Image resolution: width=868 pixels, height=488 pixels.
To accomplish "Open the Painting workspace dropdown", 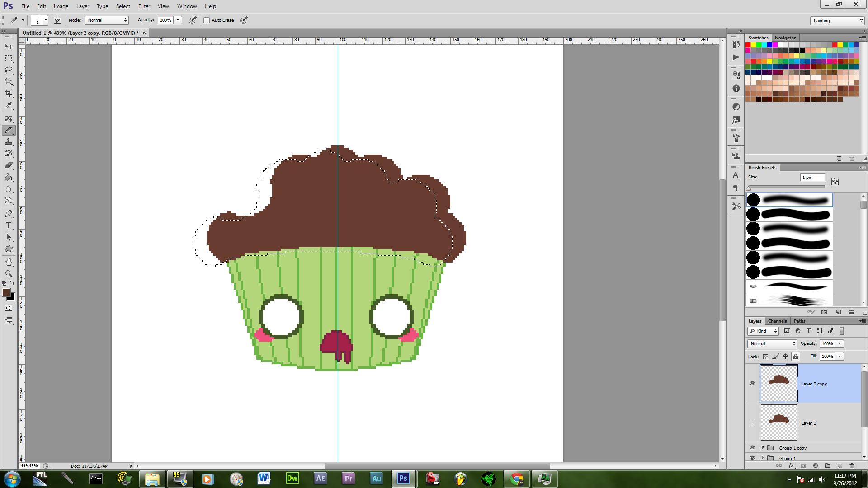I will point(837,21).
